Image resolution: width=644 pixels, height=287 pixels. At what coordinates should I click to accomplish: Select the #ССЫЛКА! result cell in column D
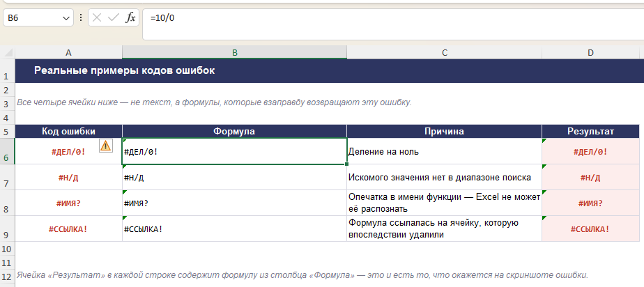click(590, 228)
